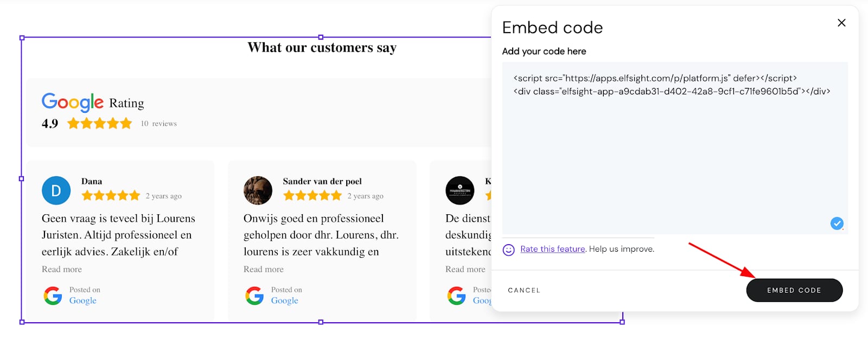Screen dimensions: 868x358
Task: Open Google link under Dana's review
Action: coord(83,301)
